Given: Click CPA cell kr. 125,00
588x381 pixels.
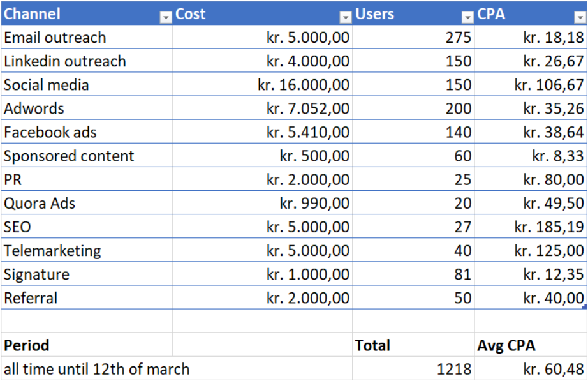Looking at the screenshot, I should 531,250.
